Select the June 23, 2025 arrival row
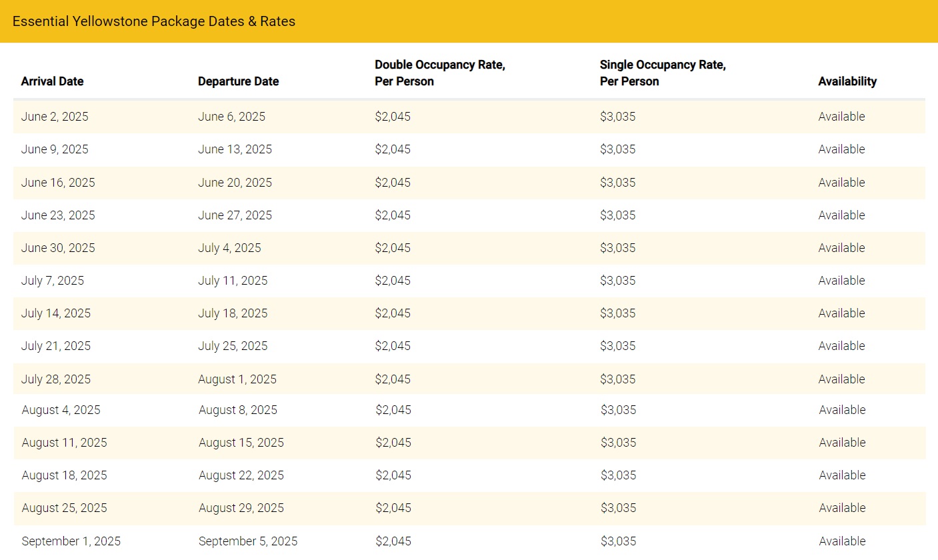Viewport: 938px width, 560px height. click(x=58, y=215)
